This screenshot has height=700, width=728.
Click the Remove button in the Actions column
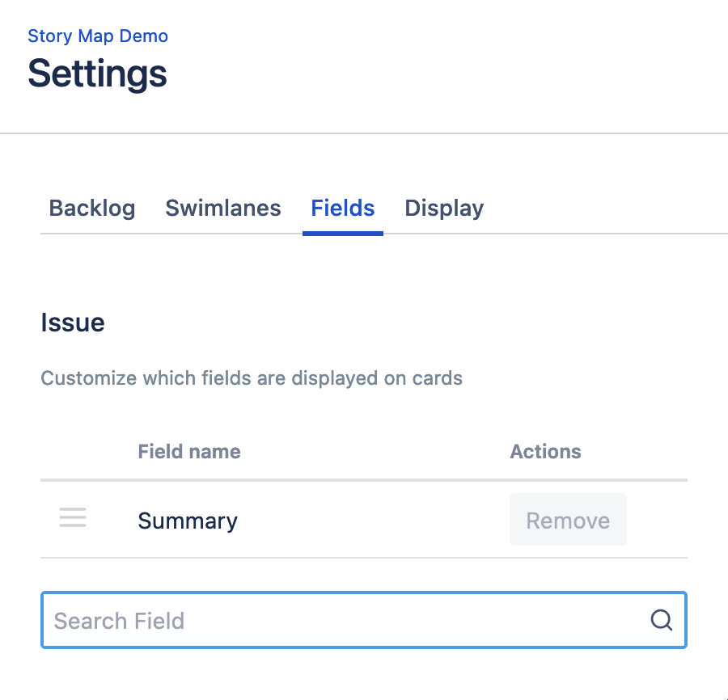(x=568, y=520)
